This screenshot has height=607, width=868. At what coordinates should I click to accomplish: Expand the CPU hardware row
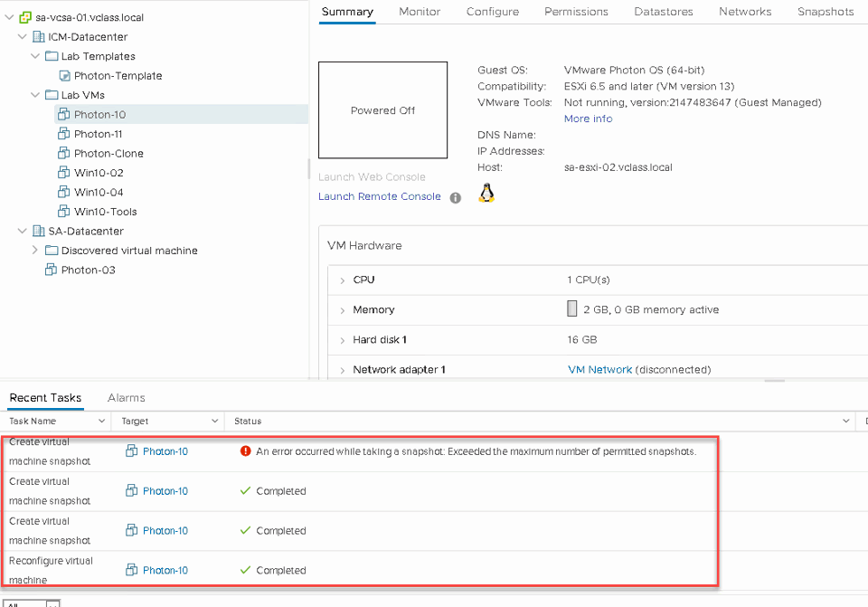pyautogui.click(x=342, y=280)
